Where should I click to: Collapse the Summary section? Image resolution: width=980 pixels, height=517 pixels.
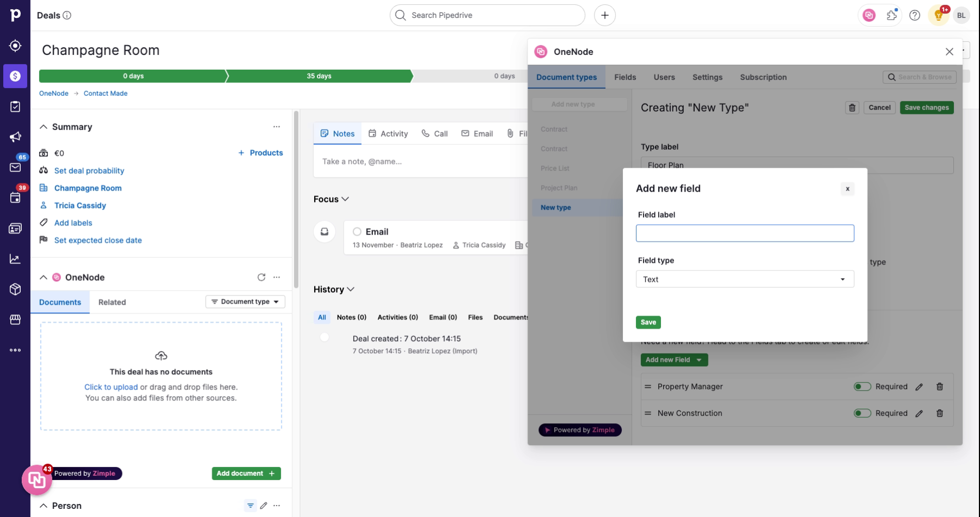point(44,127)
